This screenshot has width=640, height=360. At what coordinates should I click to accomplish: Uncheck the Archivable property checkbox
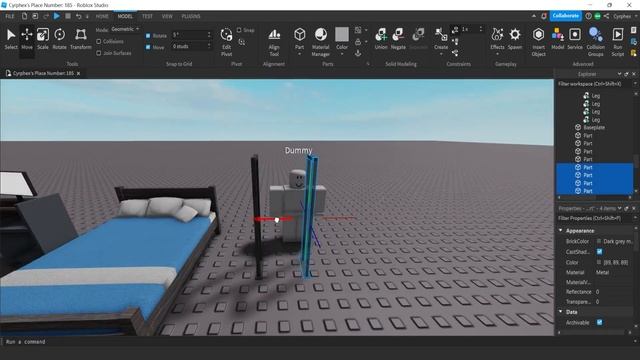(599, 322)
